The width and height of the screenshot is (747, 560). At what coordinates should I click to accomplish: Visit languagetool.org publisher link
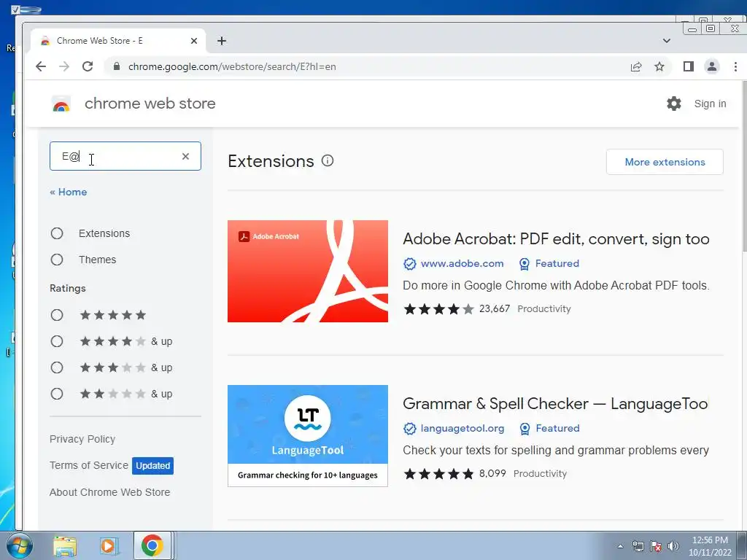(462, 429)
